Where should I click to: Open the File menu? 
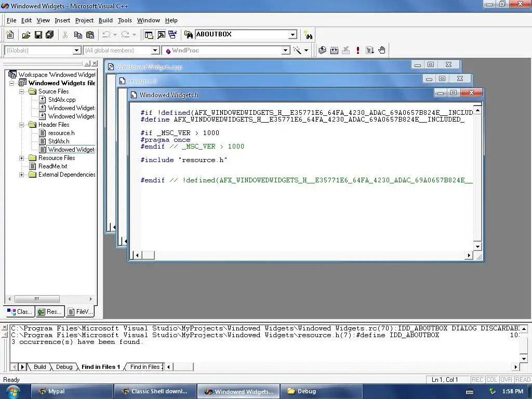coord(11,20)
